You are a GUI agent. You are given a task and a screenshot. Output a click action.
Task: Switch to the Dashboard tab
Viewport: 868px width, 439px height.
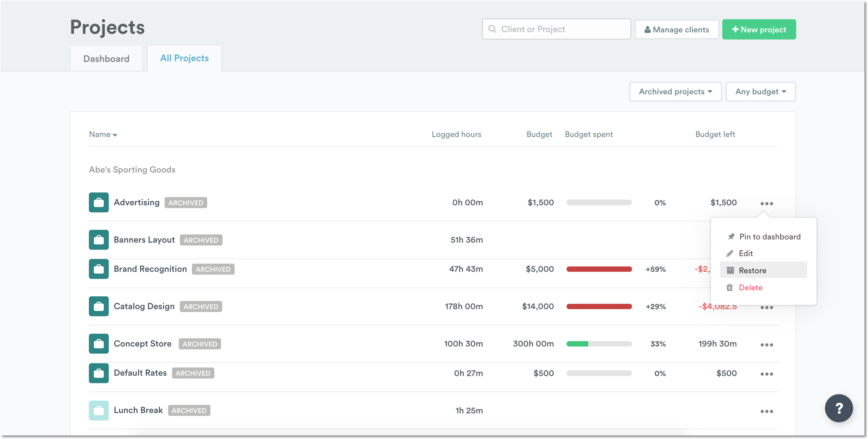coord(106,58)
